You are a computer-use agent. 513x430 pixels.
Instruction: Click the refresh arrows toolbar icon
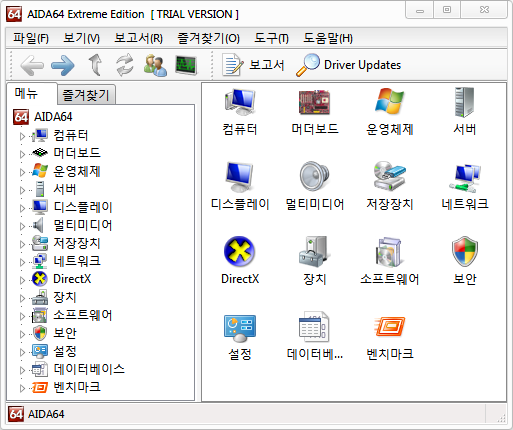point(125,65)
